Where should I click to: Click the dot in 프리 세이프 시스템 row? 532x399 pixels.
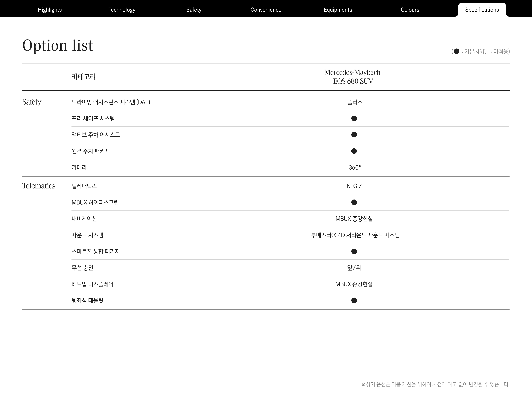pyautogui.click(x=354, y=118)
